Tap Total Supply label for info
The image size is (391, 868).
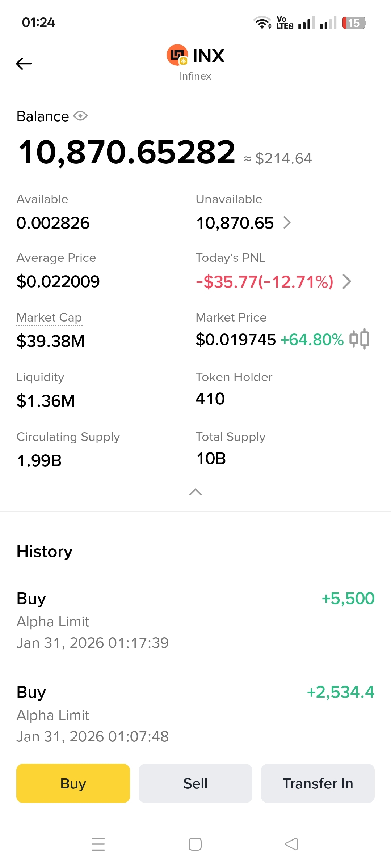tap(231, 437)
